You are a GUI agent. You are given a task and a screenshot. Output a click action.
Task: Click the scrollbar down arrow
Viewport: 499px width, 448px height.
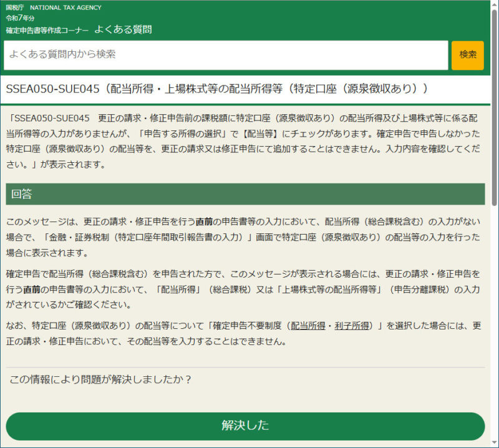click(x=495, y=443)
